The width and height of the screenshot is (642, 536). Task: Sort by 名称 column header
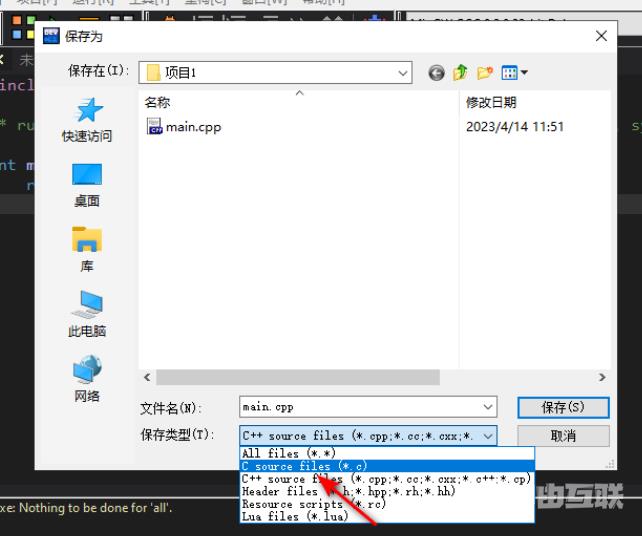(299, 102)
